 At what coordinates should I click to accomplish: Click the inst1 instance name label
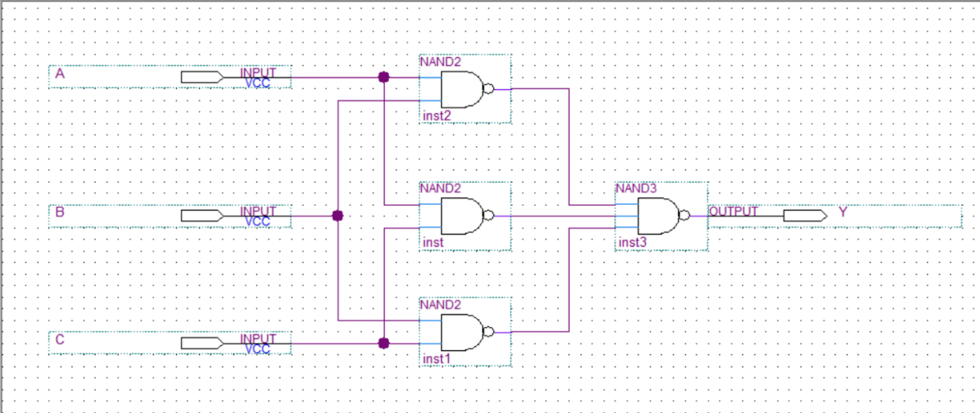[437, 358]
